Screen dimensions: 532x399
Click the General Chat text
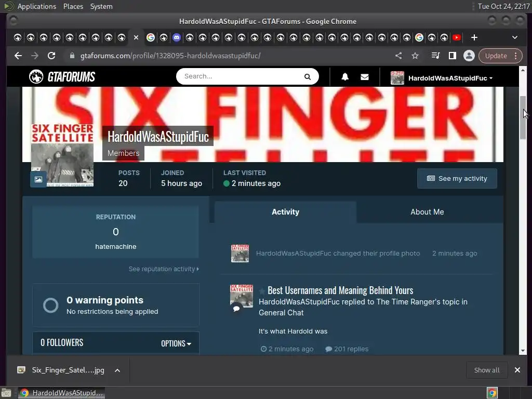281,313
